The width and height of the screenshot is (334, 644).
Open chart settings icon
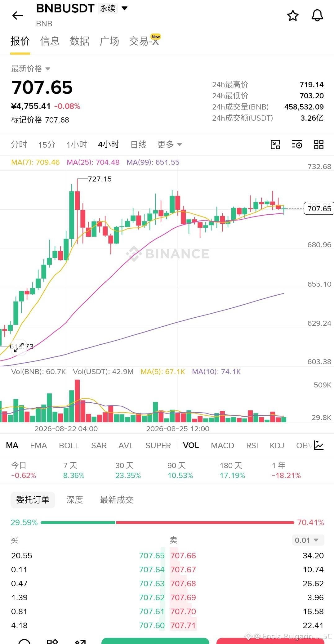point(297,145)
